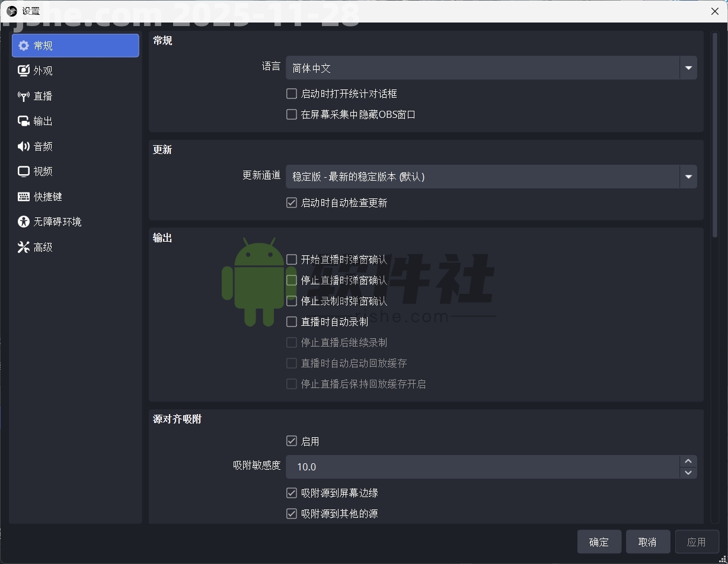Expand the 更新通道 update channel dropdown
The height and width of the screenshot is (564, 728).
688,176
